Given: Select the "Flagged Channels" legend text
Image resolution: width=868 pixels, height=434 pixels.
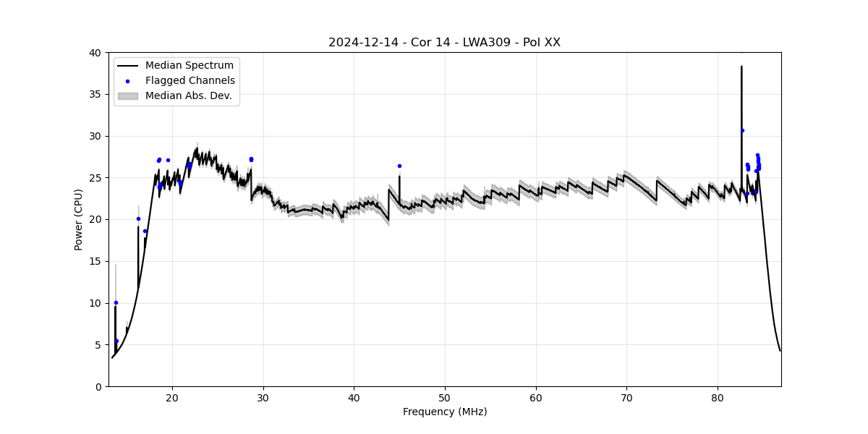Looking at the screenshot, I should [x=190, y=81].
